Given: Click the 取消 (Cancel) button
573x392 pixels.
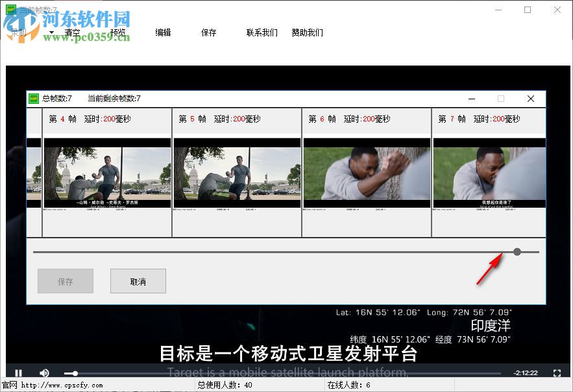Looking at the screenshot, I should (138, 281).
